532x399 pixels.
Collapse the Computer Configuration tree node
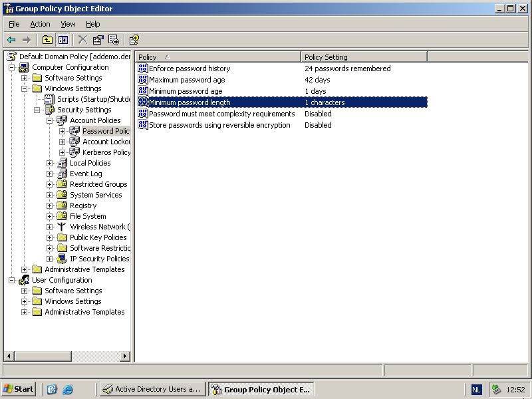[12, 67]
